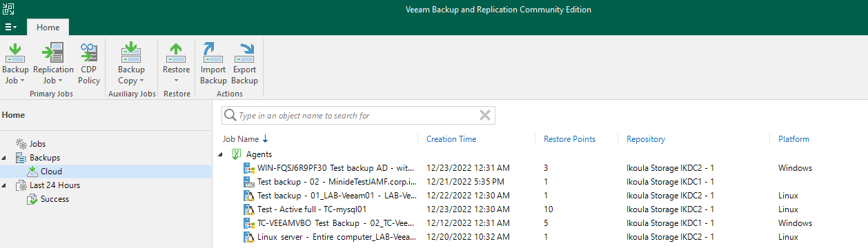
Task: Open the main application menu button
Action: tap(11, 27)
